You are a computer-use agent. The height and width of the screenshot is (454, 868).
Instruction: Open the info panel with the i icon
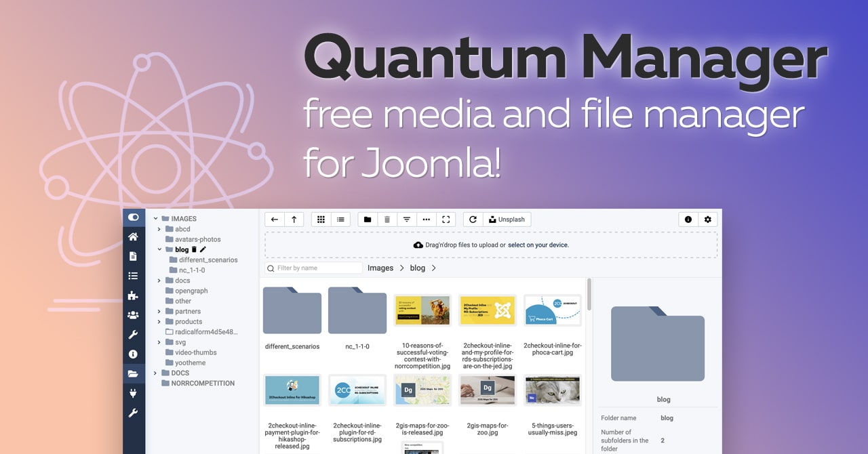[689, 219]
